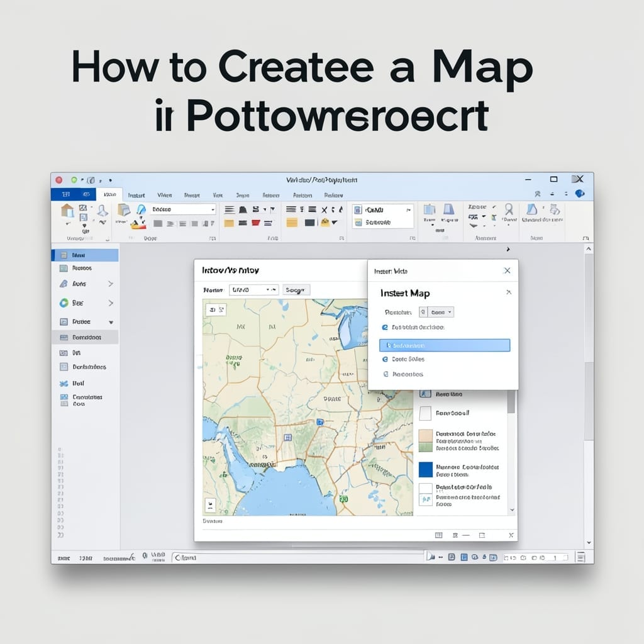Click the main window scroll-down arrow
Image resolution: width=644 pixels, height=644 pixels.
589,543
